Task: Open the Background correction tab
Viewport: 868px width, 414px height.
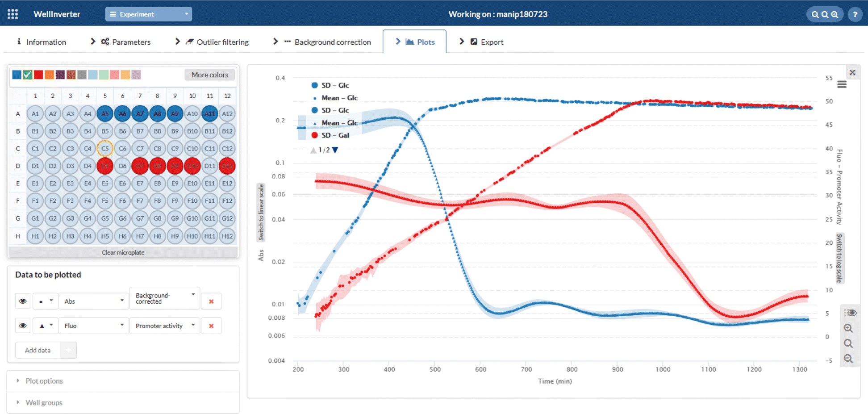Action: tap(327, 42)
